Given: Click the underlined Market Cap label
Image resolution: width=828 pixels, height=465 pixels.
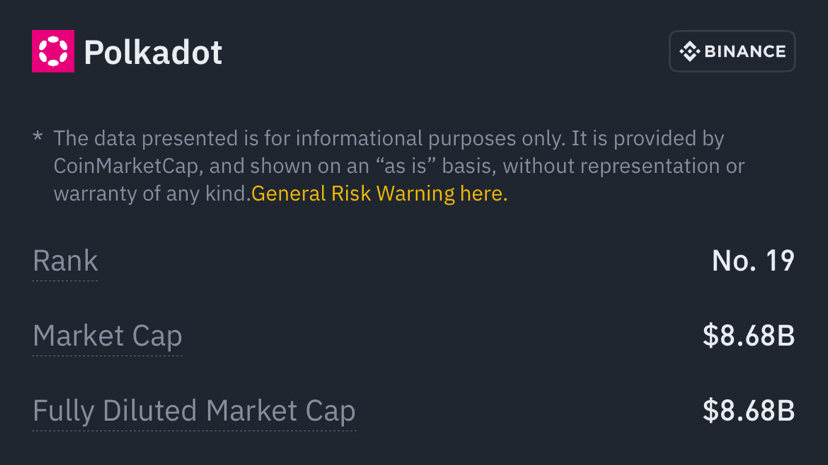Looking at the screenshot, I should pos(107,336).
